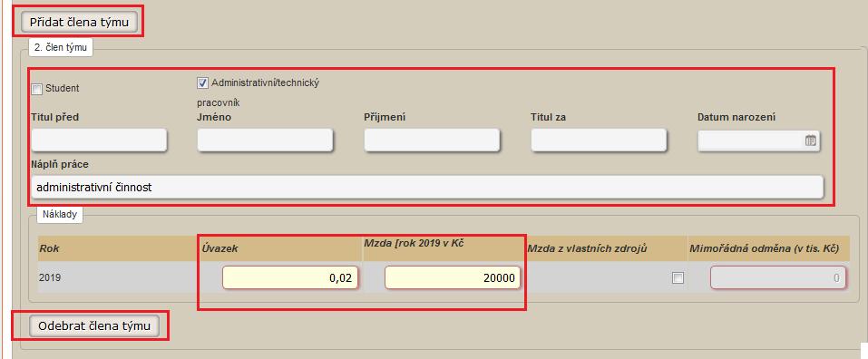Select the Jméno text field
The height and width of the screenshot is (359, 868).
265,141
